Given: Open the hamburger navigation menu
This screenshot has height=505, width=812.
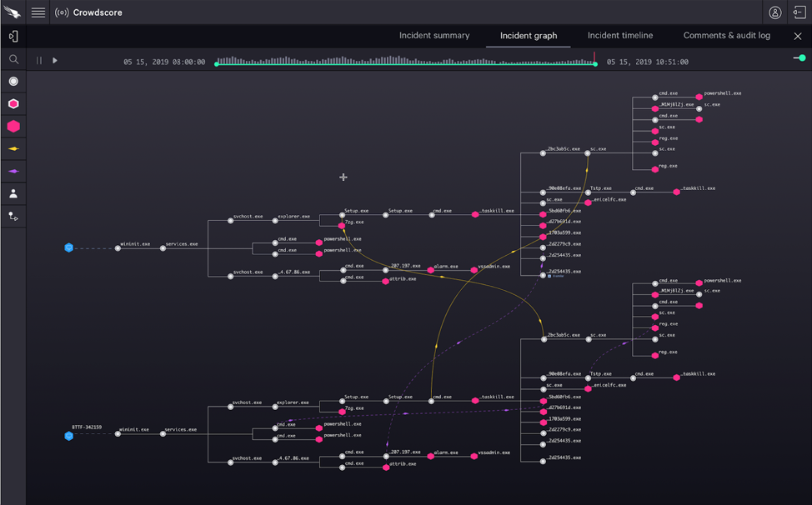Looking at the screenshot, I should click(38, 12).
